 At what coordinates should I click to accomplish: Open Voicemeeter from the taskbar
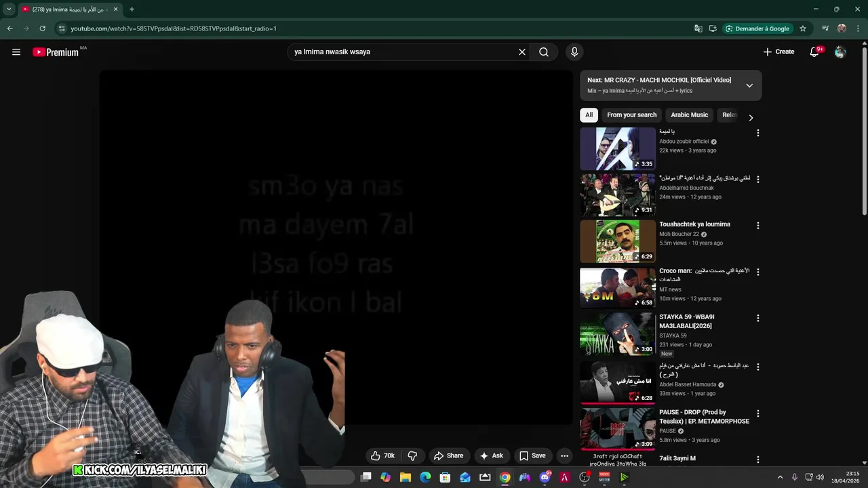(x=604, y=477)
